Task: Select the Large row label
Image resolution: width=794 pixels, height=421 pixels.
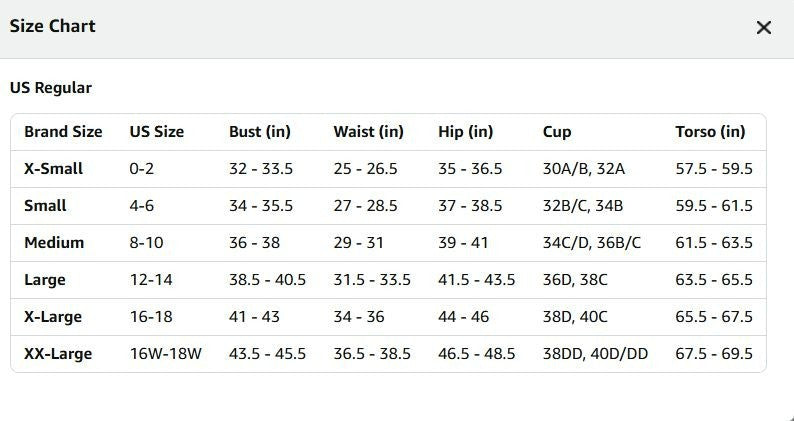Action: coord(45,280)
